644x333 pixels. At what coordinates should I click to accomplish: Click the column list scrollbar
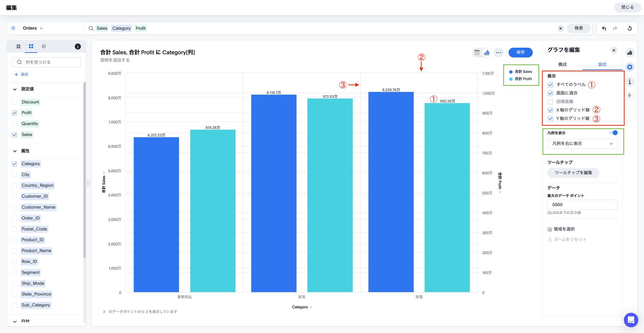pyautogui.click(x=84, y=170)
